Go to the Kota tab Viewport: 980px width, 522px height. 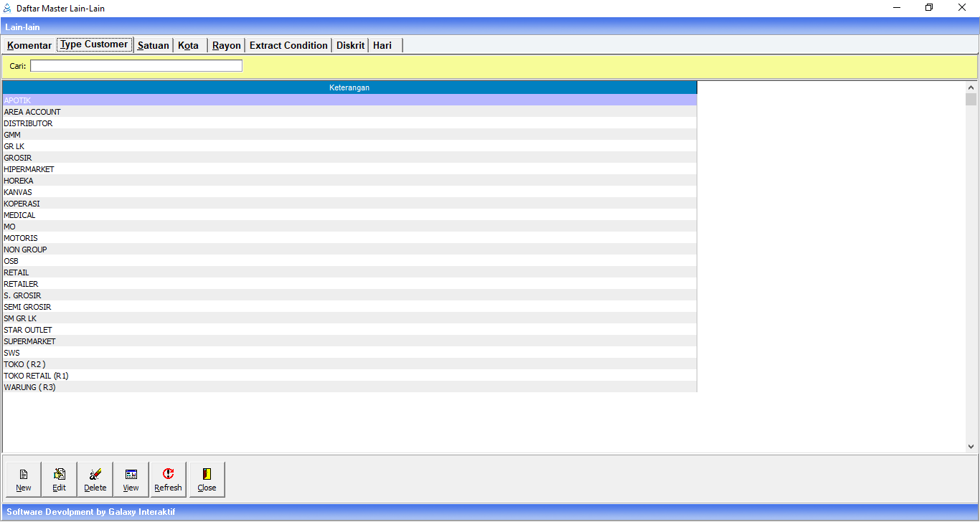click(x=189, y=45)
